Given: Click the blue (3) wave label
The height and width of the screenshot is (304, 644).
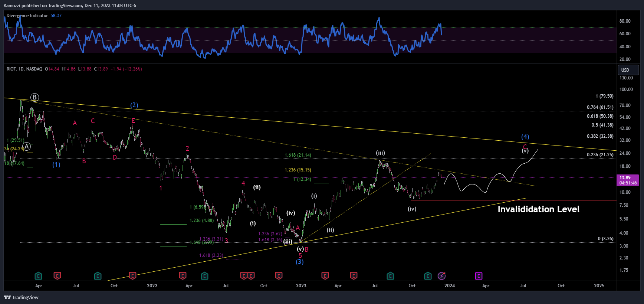Looking at the screenshot, I should 300,262.
